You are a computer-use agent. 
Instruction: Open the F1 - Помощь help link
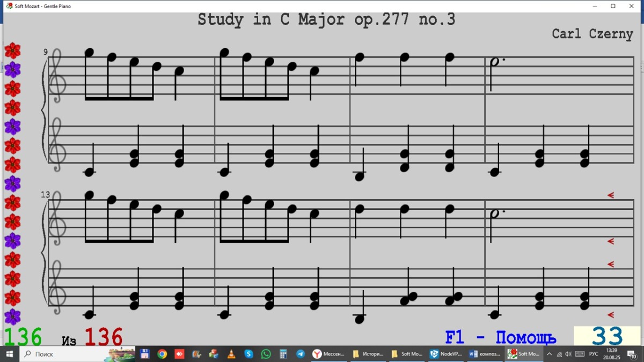point(501,337)
